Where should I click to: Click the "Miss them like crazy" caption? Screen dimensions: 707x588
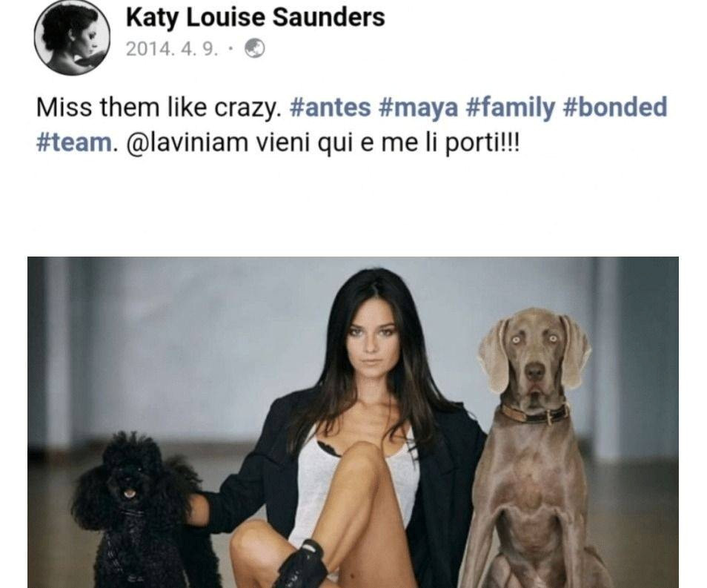pos(159,108)
